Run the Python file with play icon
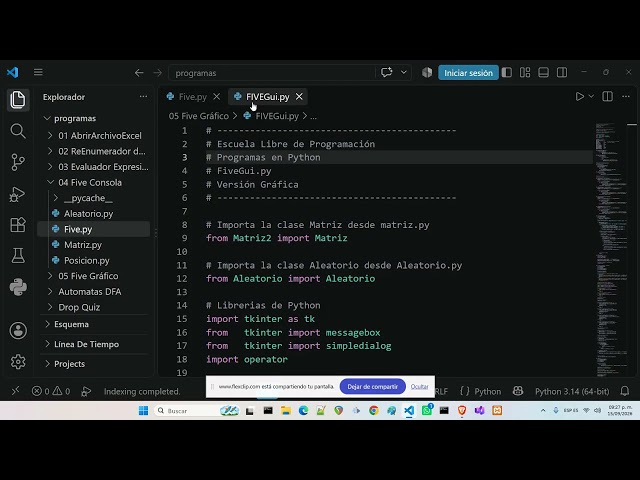The image size is (640, 480). click(x=579, y=96)
